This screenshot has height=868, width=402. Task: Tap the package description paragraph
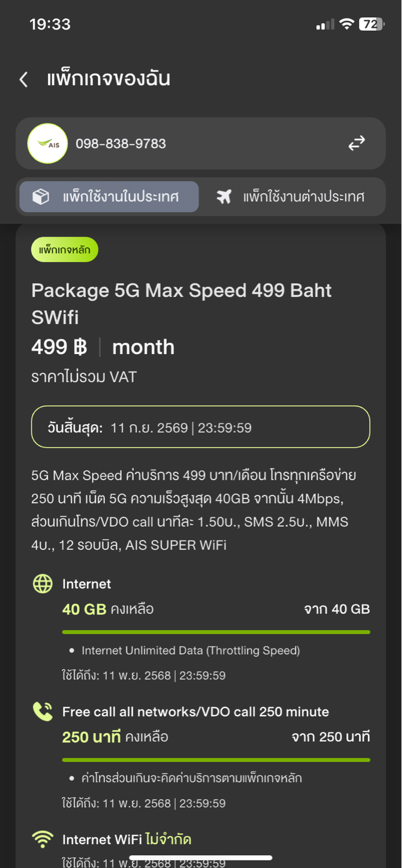pos(193,510)
